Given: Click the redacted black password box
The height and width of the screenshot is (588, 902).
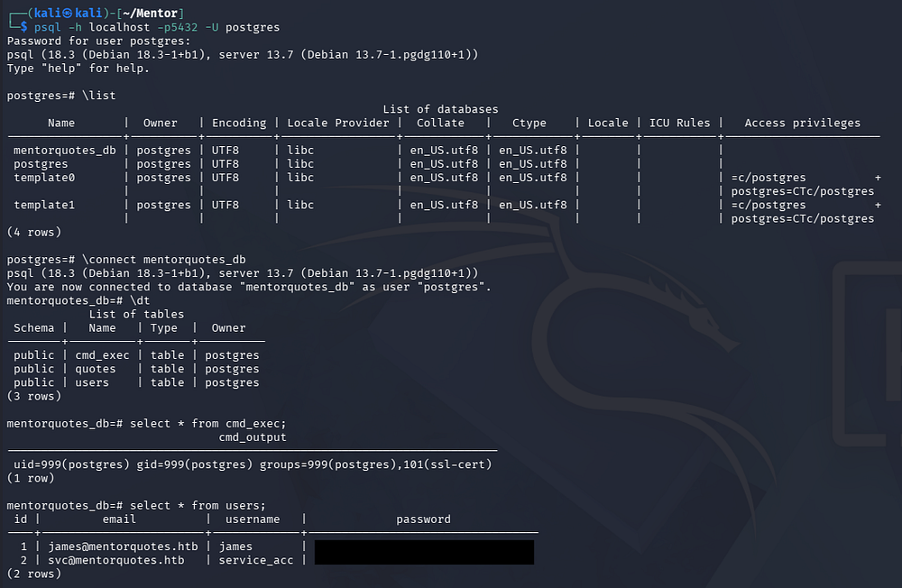Looking at the screenshot, I should coord(424,553).
